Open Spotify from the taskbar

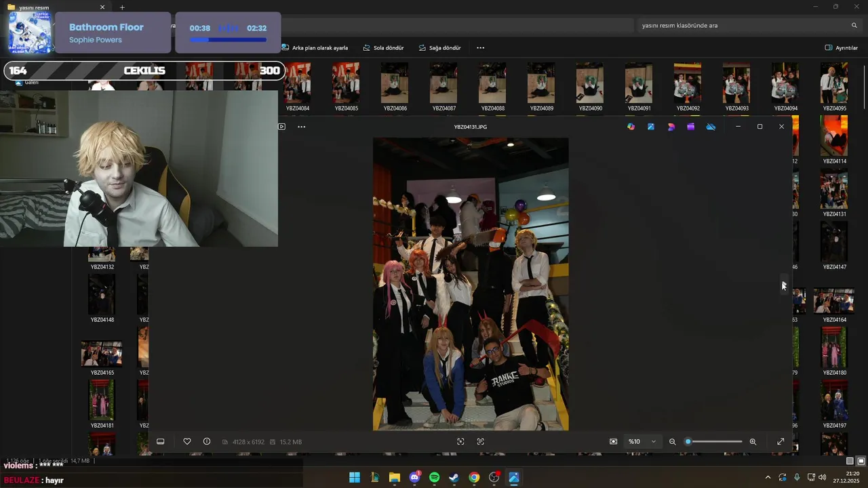point(435,477)
